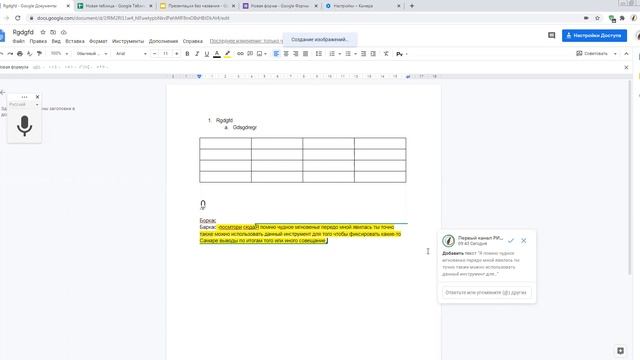Open line spacing options
Image resolution: width=640 pixels, height=360 pixels.
click(319, 54)
